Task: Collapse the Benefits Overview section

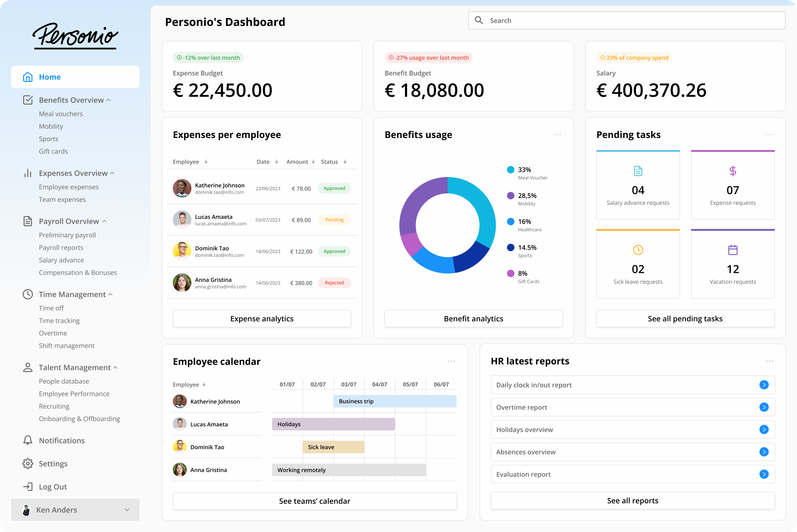Action: coord(109,100)
